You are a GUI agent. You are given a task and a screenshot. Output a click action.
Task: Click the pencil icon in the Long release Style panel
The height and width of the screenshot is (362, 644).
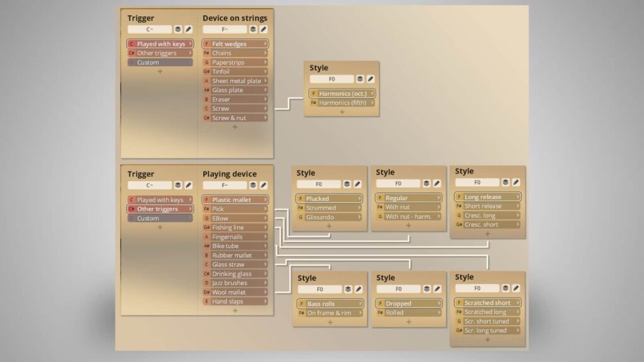516,182
